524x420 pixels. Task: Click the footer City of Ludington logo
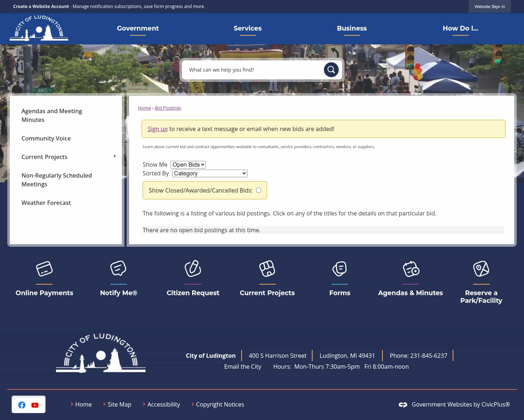click(x=101, y=353)
